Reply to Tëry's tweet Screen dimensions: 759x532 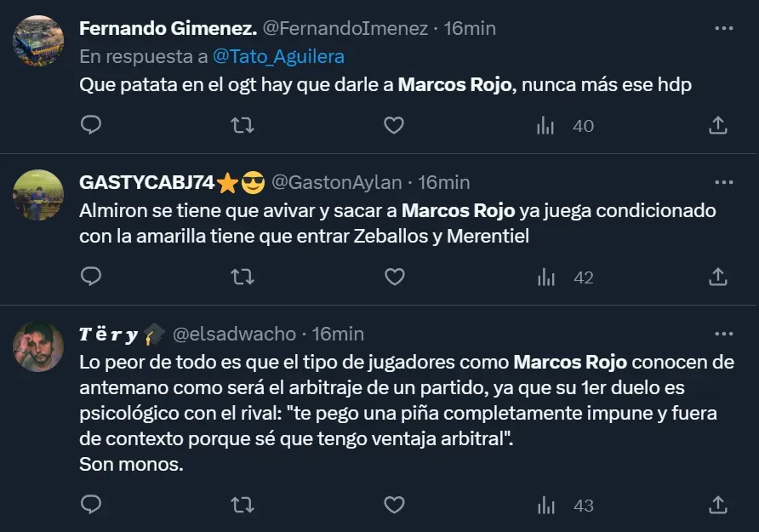tap(91, 505)
